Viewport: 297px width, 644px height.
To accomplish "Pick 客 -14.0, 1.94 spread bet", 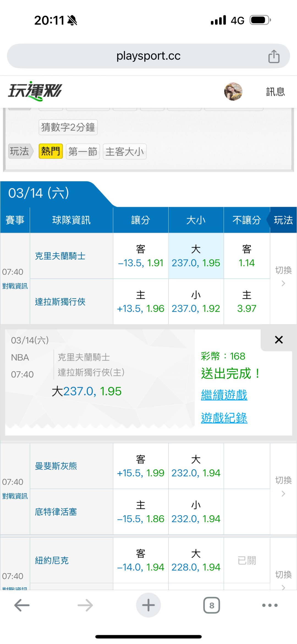I will (x=141, y=560).
